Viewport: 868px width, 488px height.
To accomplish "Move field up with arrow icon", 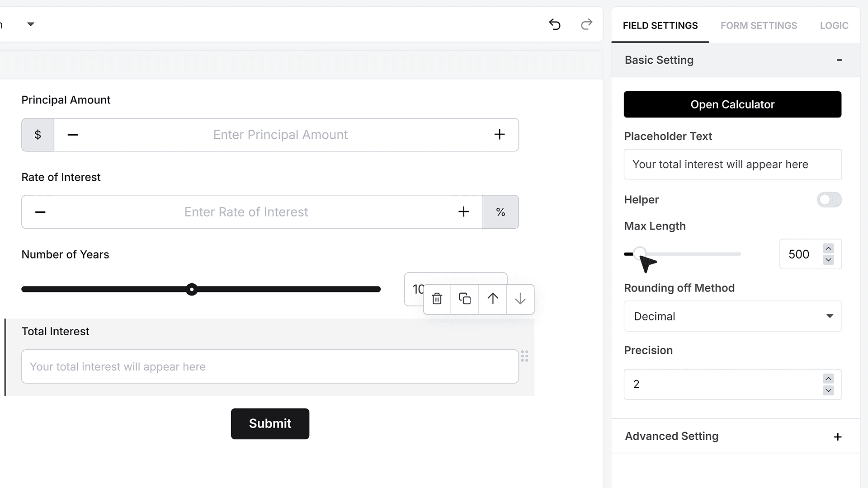I will (x=493, y=299).
